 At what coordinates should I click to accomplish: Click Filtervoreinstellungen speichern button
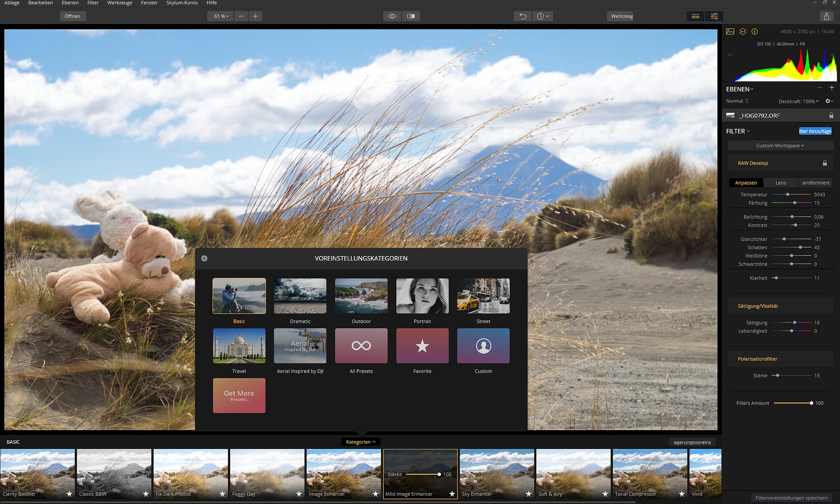coord(791,498)
